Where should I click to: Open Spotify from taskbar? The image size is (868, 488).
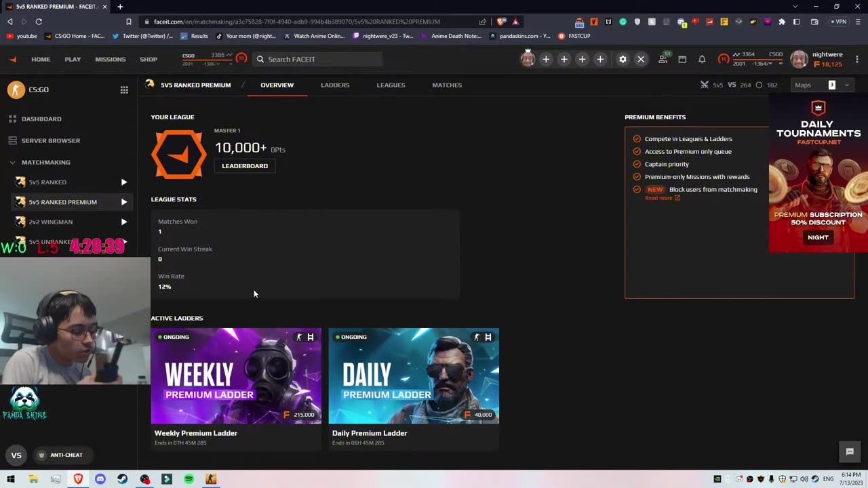tap(189, 479)
